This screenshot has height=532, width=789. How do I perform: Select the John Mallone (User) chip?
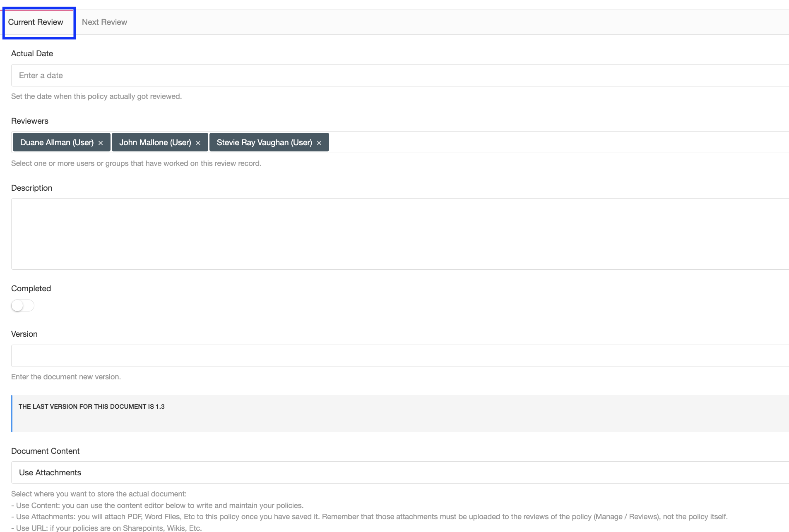coord(155,142)
